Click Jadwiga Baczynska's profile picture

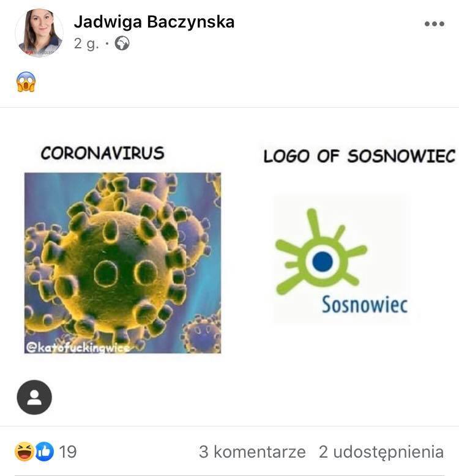pyautogui.click(x=39, y=33)
